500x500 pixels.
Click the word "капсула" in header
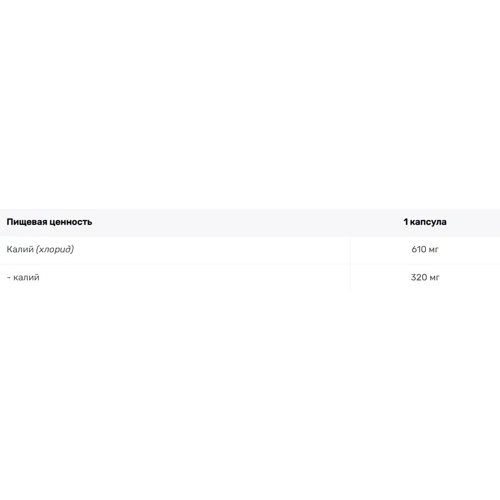point(428,222)
